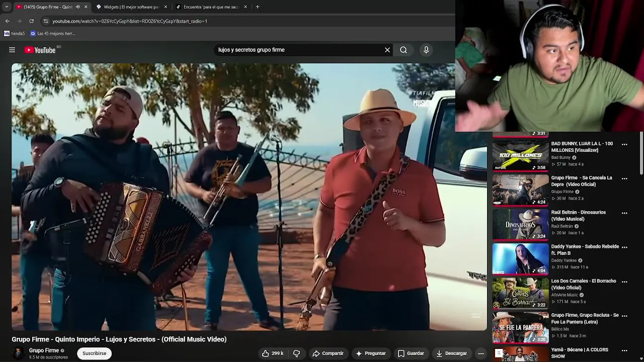644x362 pixels.
Task: Open 'Yamê - Bécane | A COLORS SHOW' title
Action: 580,353
